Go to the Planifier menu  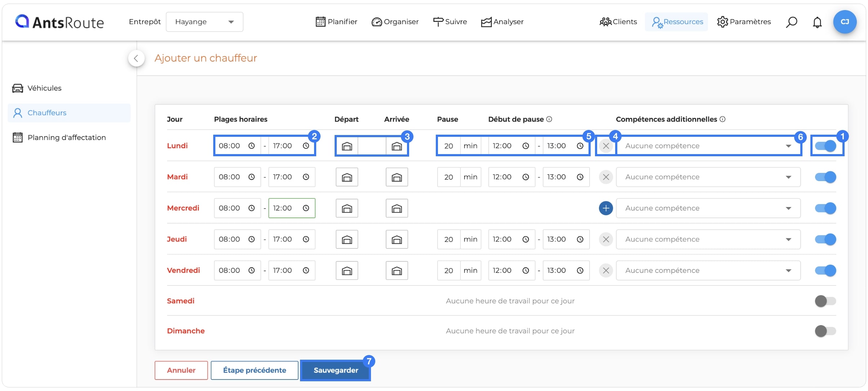336,22
